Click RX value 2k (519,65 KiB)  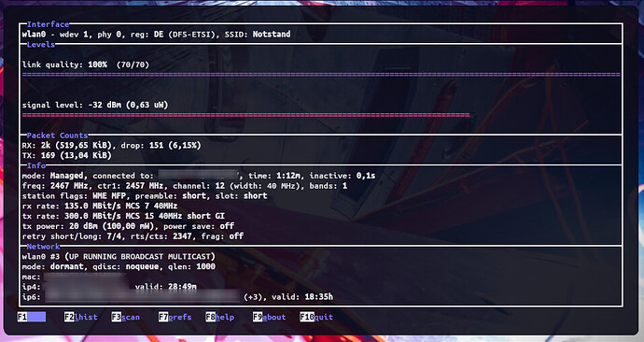(x=76, y=145)
